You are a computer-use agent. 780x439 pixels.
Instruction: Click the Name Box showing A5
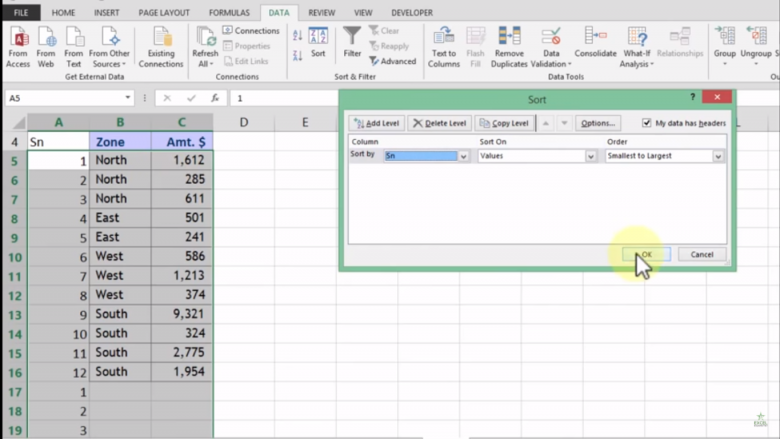pos(64,98)
